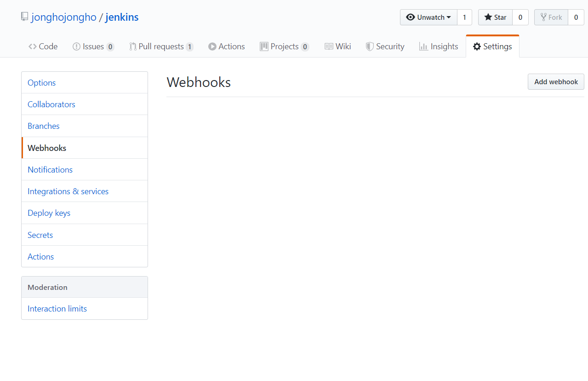Click the Pull requests count badge
Image resolution: width=588 pixels, height=381 pixels.
[190, 46]
